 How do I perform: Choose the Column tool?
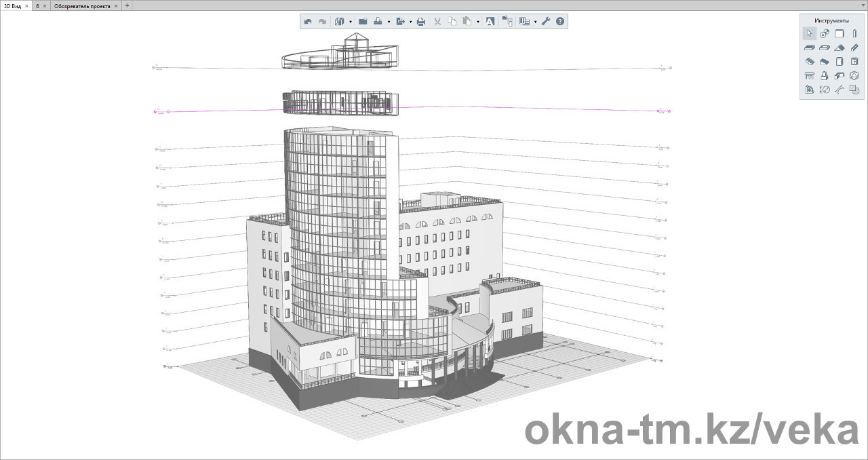point(854,33)
